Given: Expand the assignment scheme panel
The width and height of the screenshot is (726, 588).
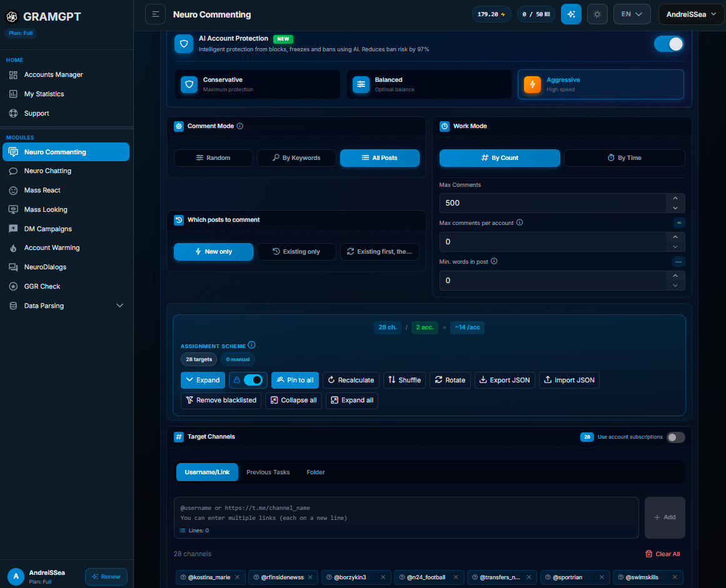Looking at the screenshot, I should click(x=203, y=380).
